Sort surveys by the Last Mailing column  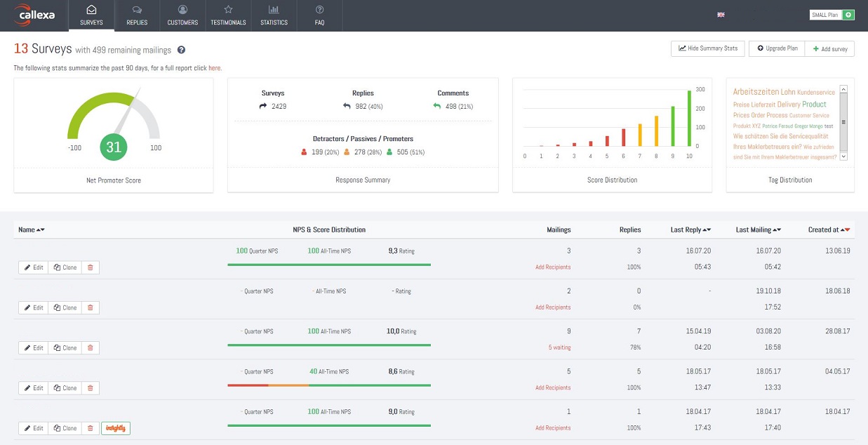click(758, 230)
